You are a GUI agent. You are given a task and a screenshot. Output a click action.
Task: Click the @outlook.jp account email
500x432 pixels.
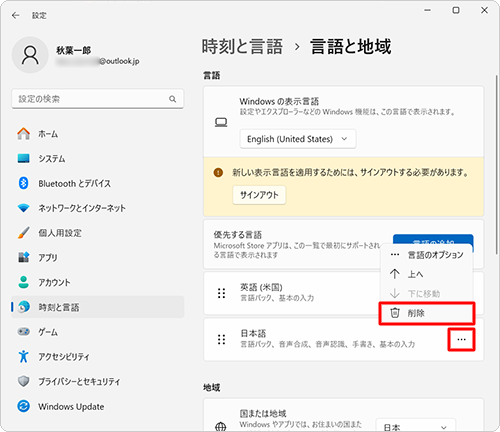[x=98, y=61]
